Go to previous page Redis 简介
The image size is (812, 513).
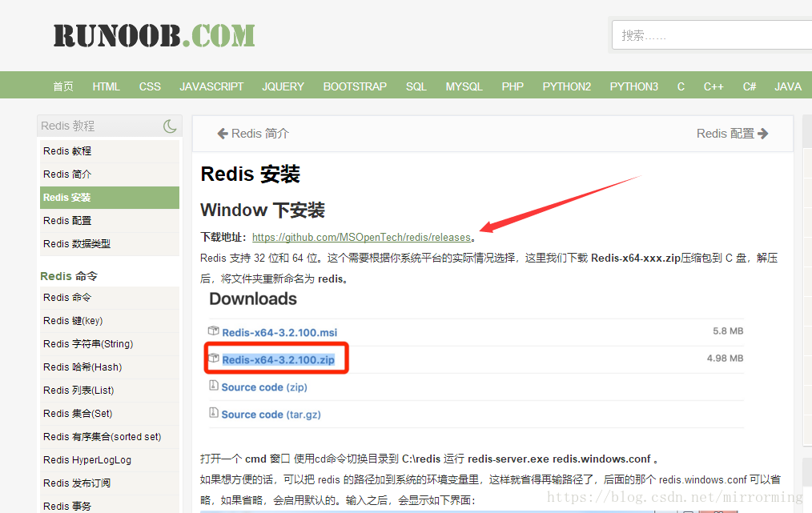coord(253,134)
